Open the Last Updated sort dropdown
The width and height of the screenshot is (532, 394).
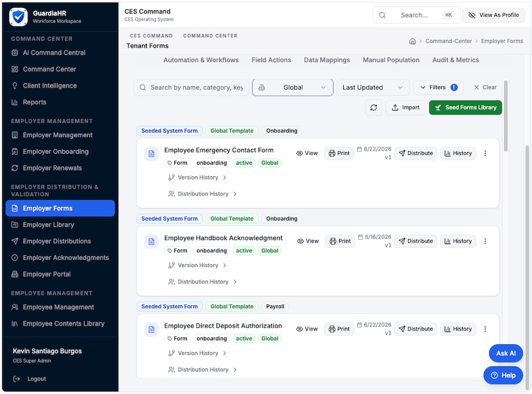tap(373, 88)
